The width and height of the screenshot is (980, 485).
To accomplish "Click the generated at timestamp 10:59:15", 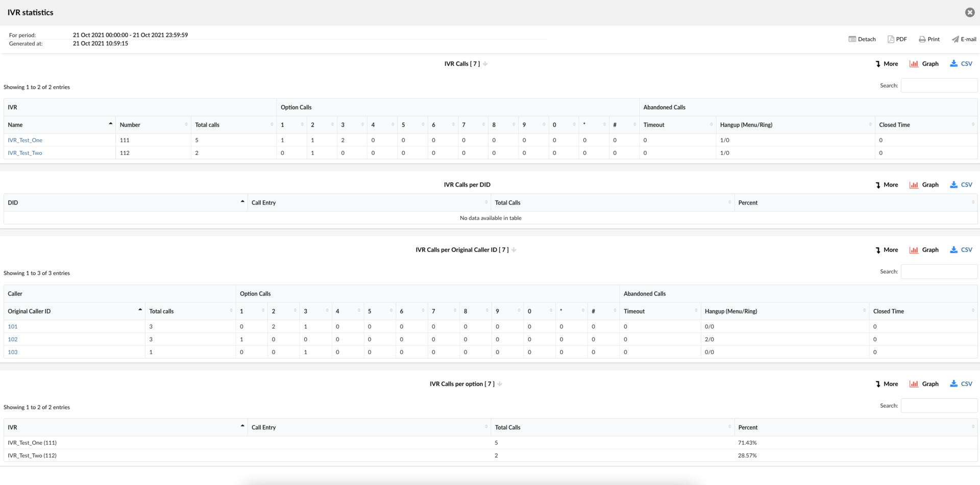I will tap(101, 44).
